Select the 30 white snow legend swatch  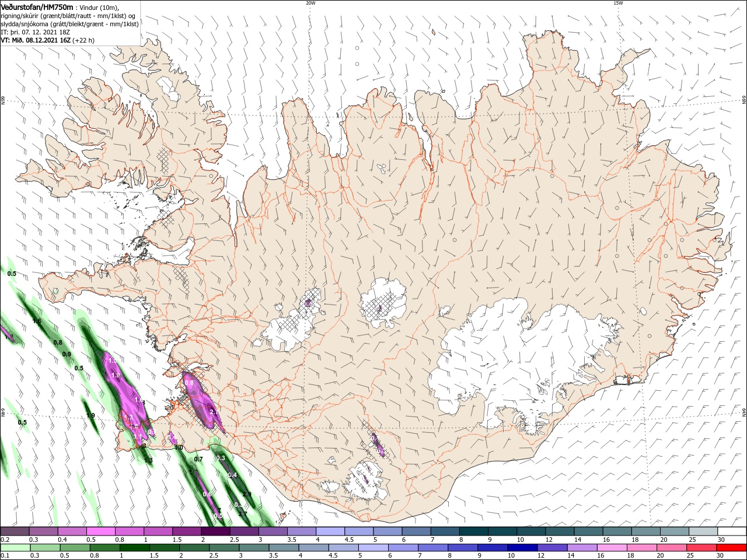tap(732, 531)
